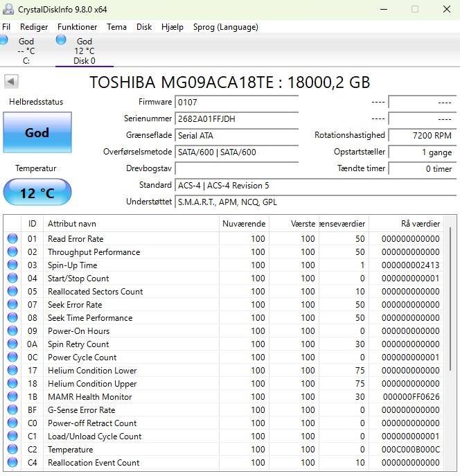The height and width of the screenshot is (476, 460).
Task: Click the 12 °C temperature button
Action: point(37,193)
